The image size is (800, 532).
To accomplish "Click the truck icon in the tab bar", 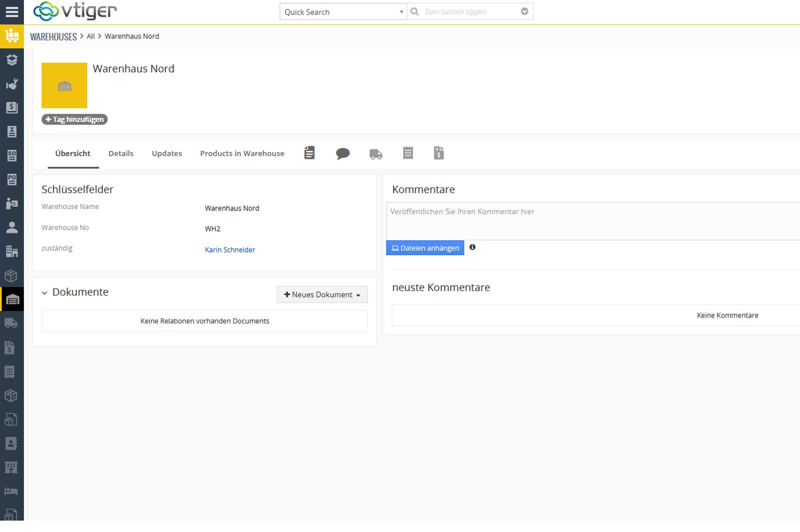I will [375, 154].
